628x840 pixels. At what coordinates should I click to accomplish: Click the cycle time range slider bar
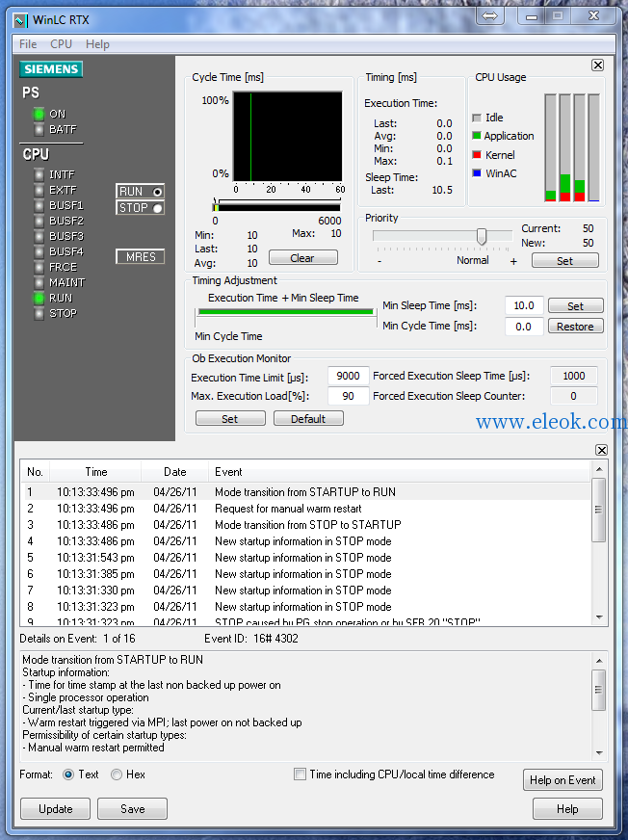277,206
